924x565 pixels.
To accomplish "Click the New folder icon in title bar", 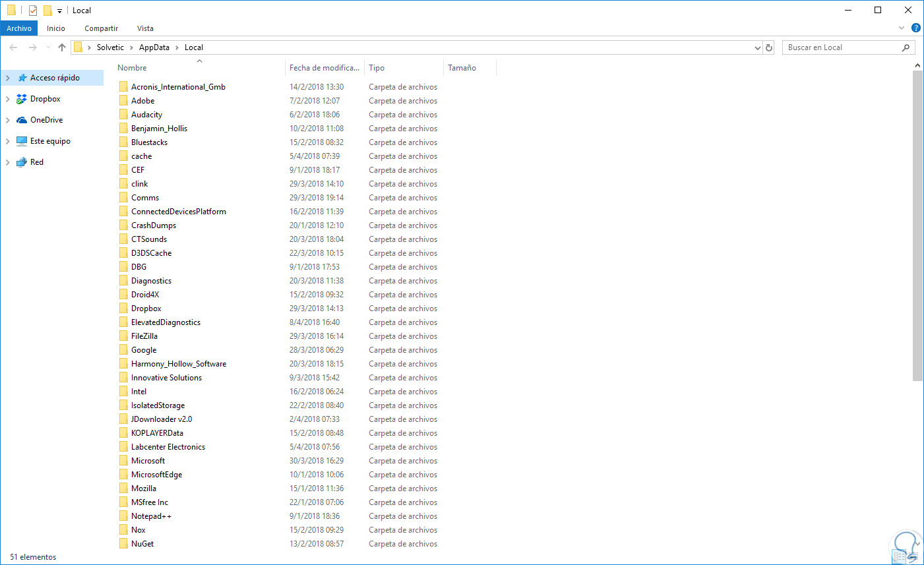I will pyautogui.click(x=47, y=11).
